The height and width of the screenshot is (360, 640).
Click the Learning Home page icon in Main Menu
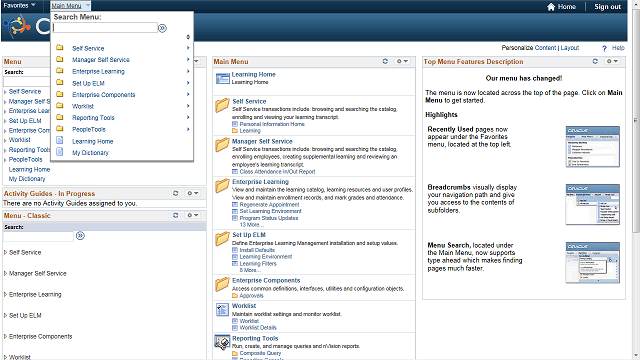(x=222, y=78)
